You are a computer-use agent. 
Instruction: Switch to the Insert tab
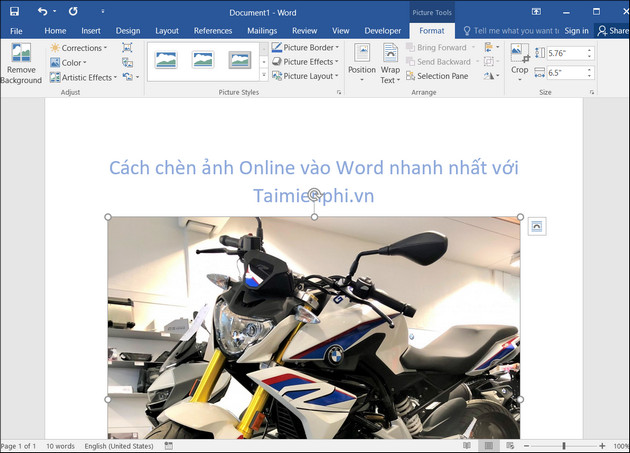point(91,31)
